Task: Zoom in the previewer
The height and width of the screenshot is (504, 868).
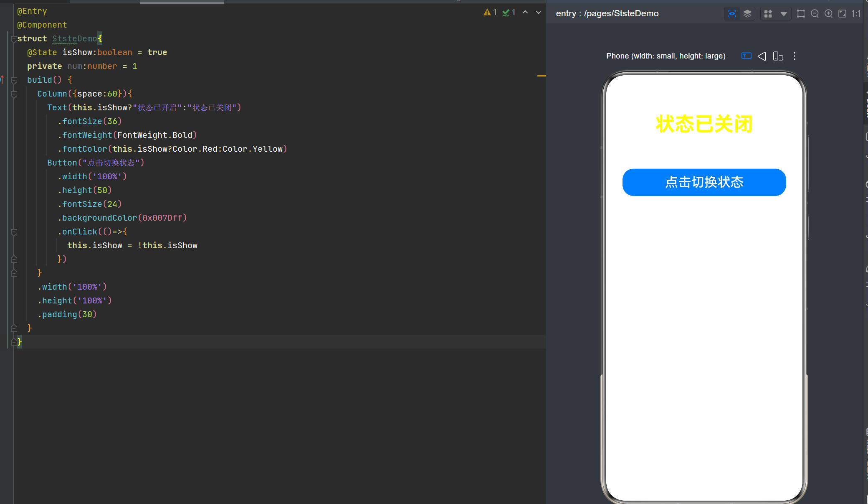Action: pos(829,14)
